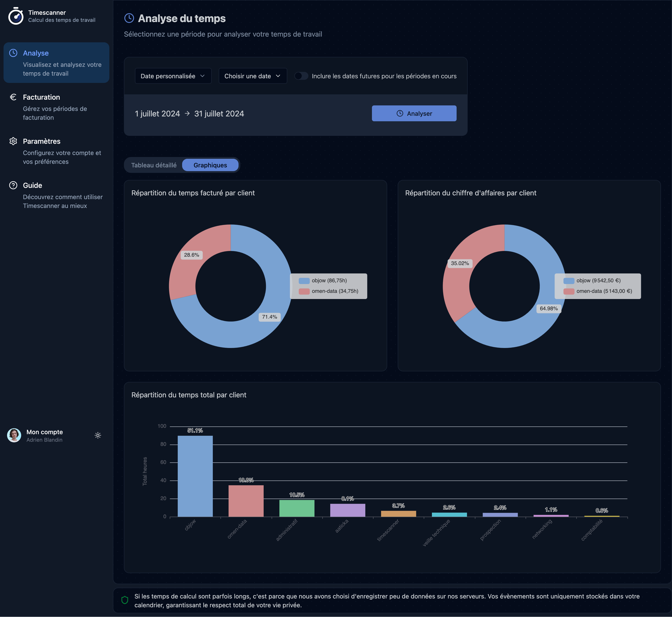This screenshot has width=672, height=617.
Task: Open the Guide question mark icon
Action: click(13, 185)
